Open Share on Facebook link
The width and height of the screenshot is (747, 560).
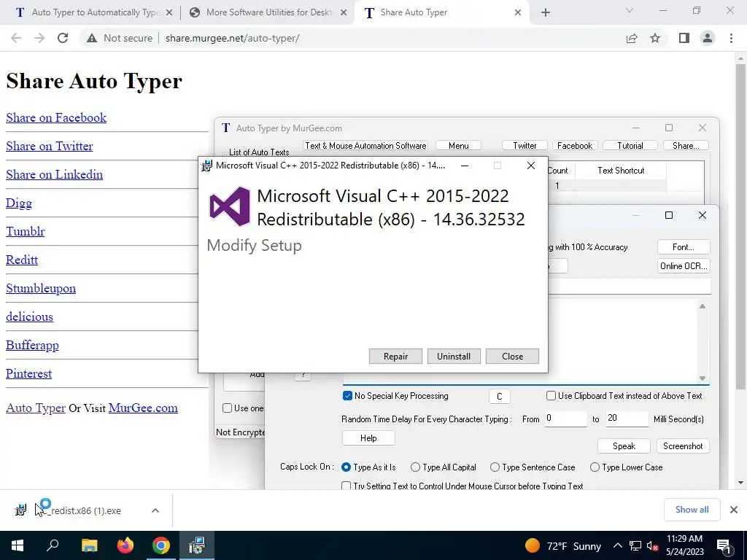(56, 117)
